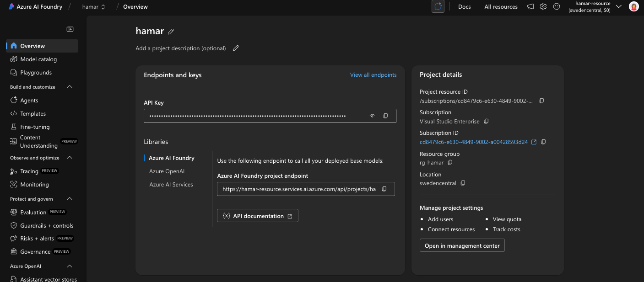The width and height of the screenshot is (644, 282).
Task: Click the project endpoint URL field
Action: pyautogui.click(x=298, y=189)
